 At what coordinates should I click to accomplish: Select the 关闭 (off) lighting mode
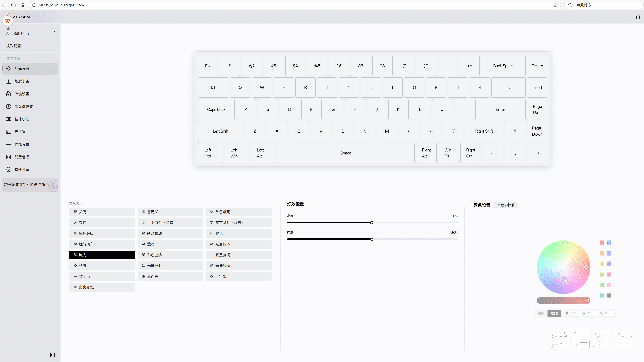(x=102, y=212)
